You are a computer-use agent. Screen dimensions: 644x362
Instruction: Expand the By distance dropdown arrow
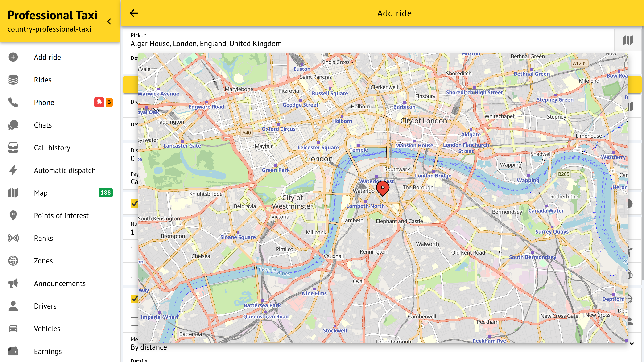632,344
